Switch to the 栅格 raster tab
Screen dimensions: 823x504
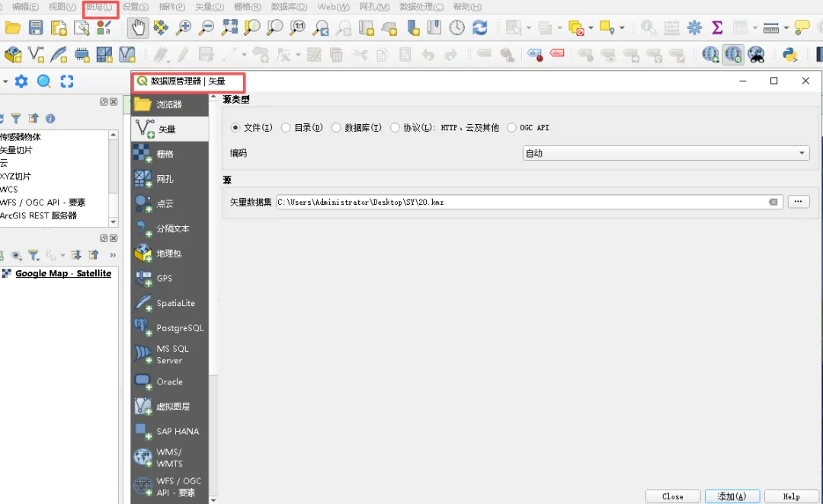tap(169, 154)
